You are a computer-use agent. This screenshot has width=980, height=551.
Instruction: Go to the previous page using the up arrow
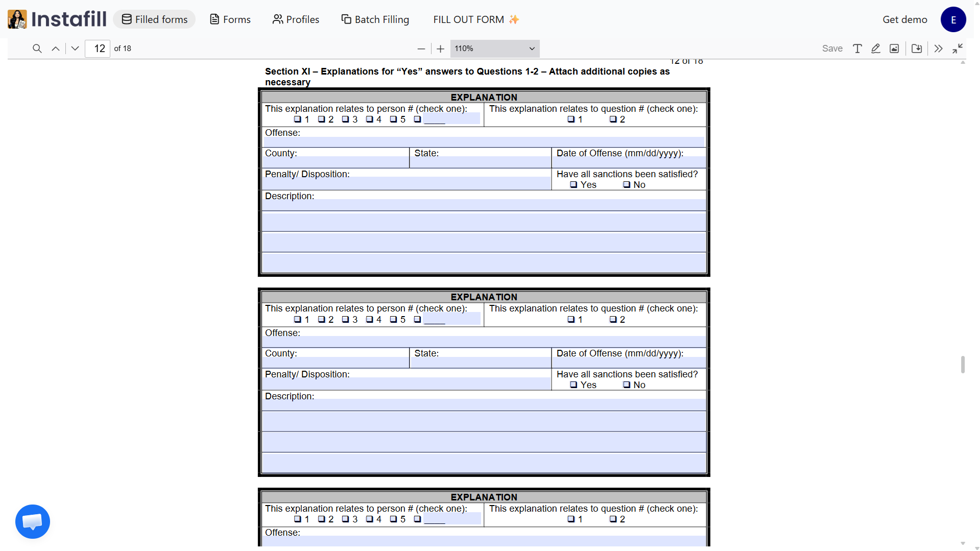[x=55, y=49]
